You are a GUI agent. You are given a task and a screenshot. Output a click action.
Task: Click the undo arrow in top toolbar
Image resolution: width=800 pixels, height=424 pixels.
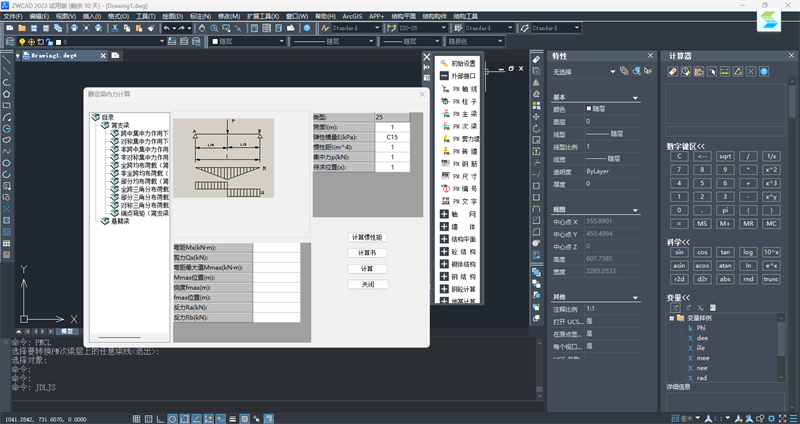click(166, 28)
